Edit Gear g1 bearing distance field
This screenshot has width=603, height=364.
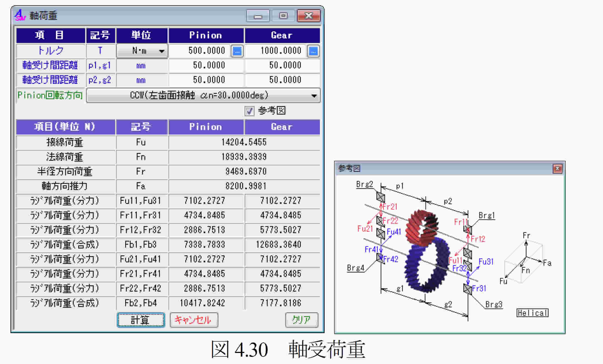click(x=282, y=65)
